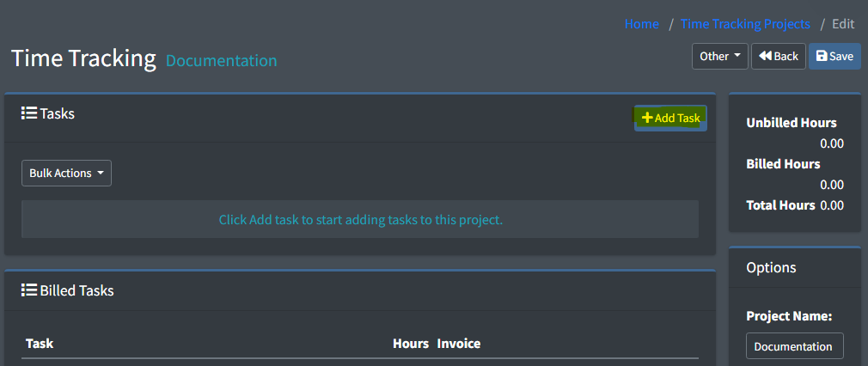Screen dimensions: 868x366
Task: Click the Unbilled Hours label
Action: click(x=791, y=123)
